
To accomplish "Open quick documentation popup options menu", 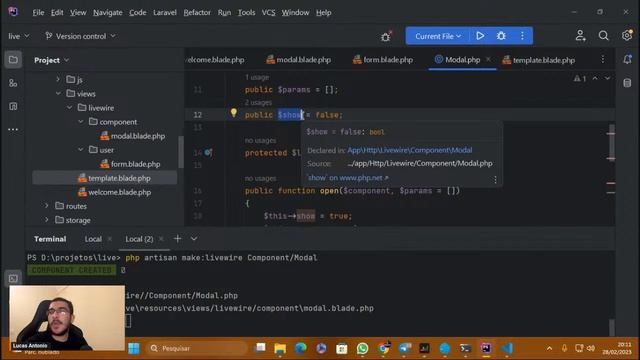I will 495,180.
